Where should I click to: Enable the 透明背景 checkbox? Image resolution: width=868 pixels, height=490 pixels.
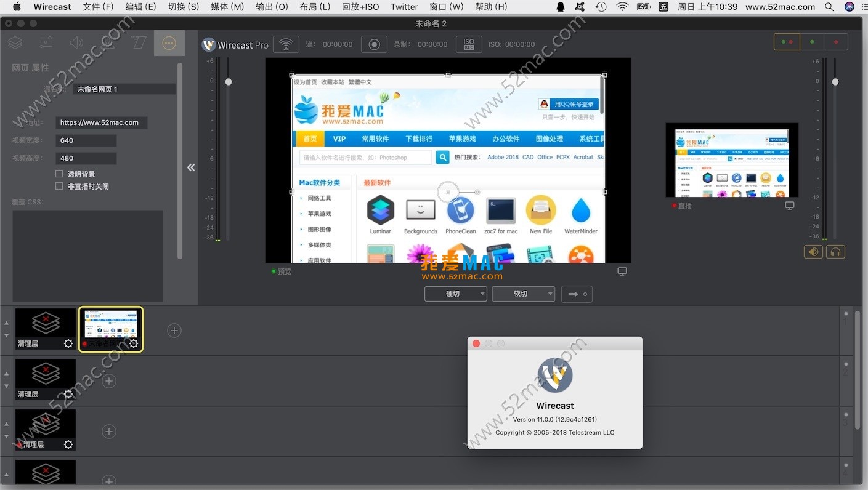click(60, 174)
